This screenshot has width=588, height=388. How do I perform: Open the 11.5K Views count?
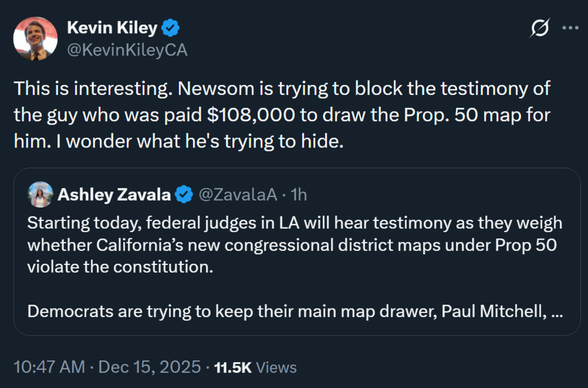click(255, 367)
